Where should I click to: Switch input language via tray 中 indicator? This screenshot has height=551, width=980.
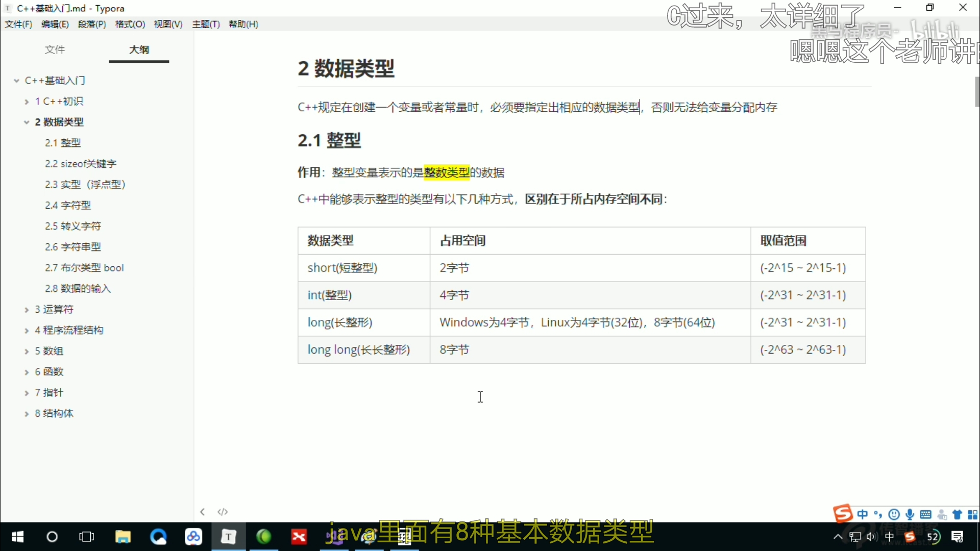[889, 537]
